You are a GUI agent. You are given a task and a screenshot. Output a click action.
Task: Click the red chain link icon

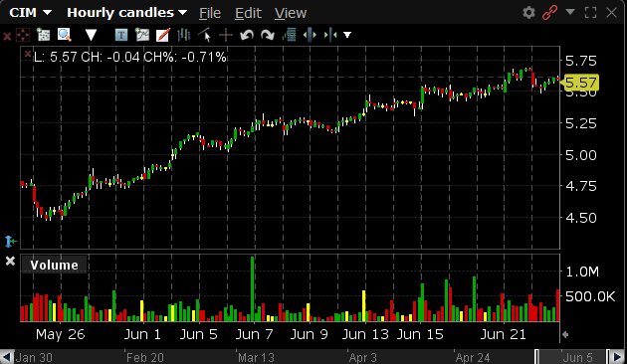[549, 13]
